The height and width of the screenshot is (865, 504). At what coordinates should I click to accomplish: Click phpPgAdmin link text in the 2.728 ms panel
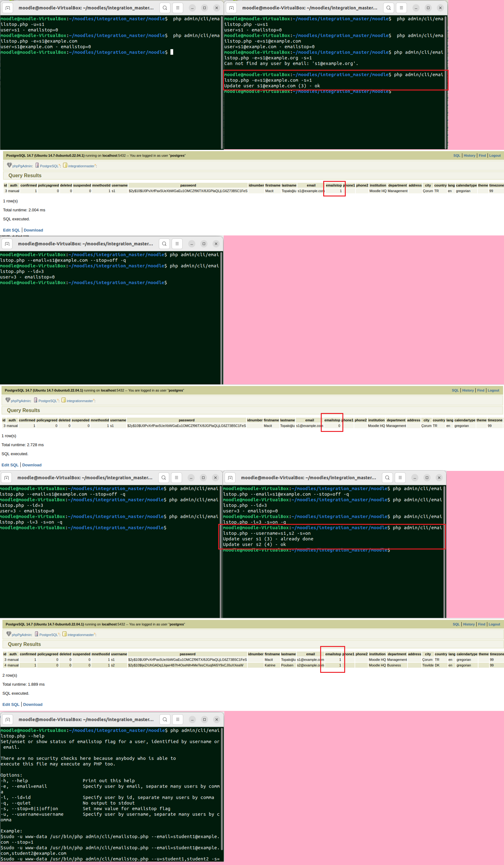click(21, 401)
